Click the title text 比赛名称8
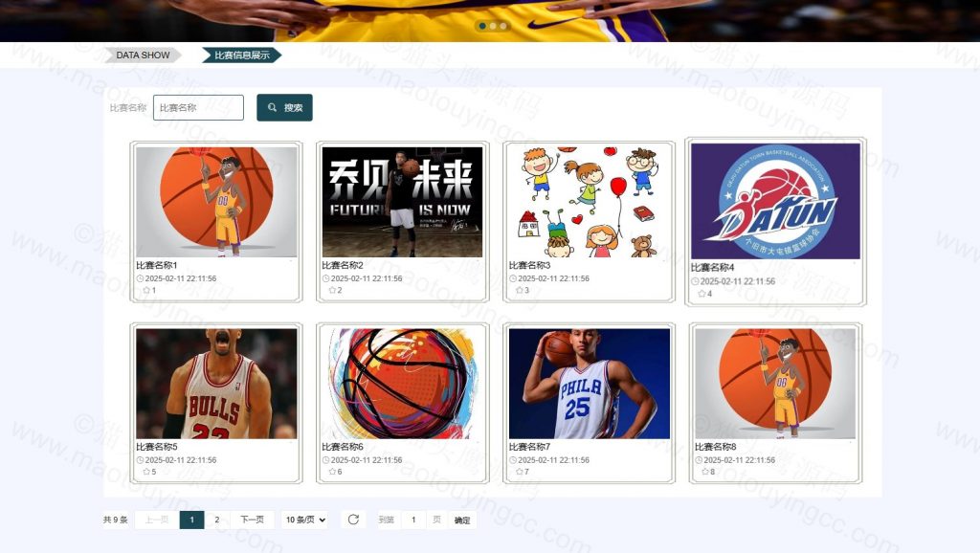The image size is (980, 553). coord(716,447)
